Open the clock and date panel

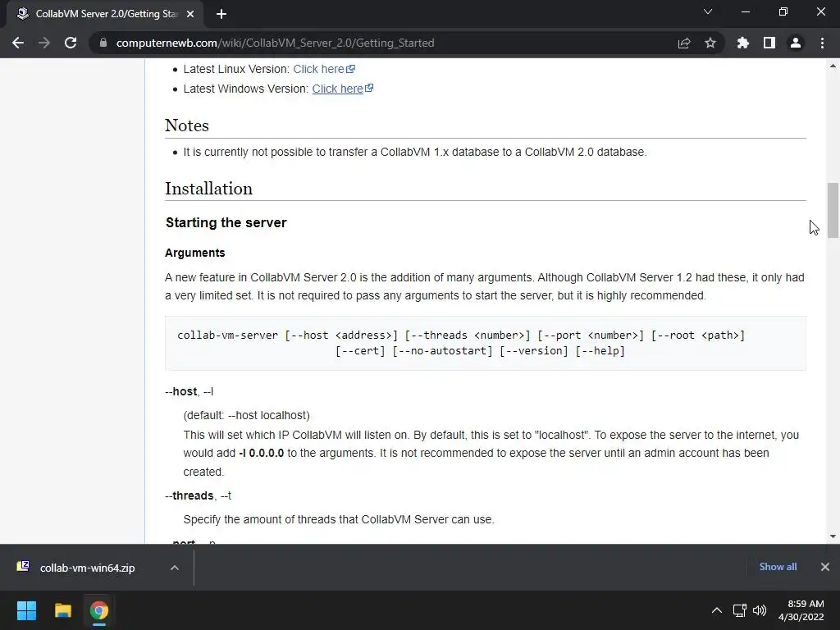[801, 610]
